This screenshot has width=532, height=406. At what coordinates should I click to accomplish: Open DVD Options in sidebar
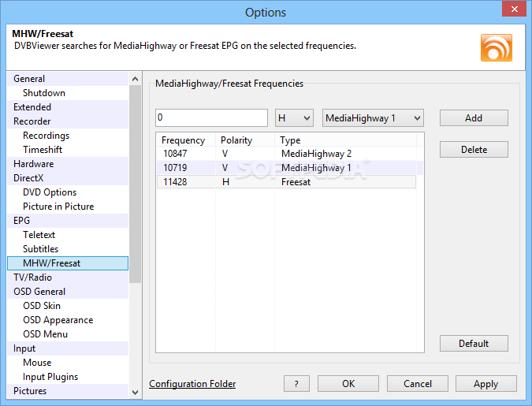pos(68,192)
